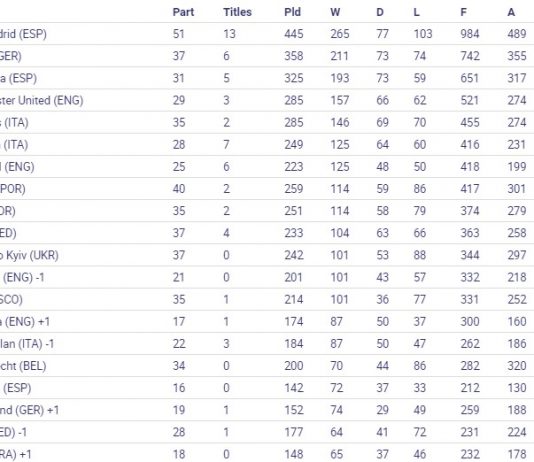Click the F goals-for column header
Viewport: 534px width, 462px height.
click(x=464, y=12)
